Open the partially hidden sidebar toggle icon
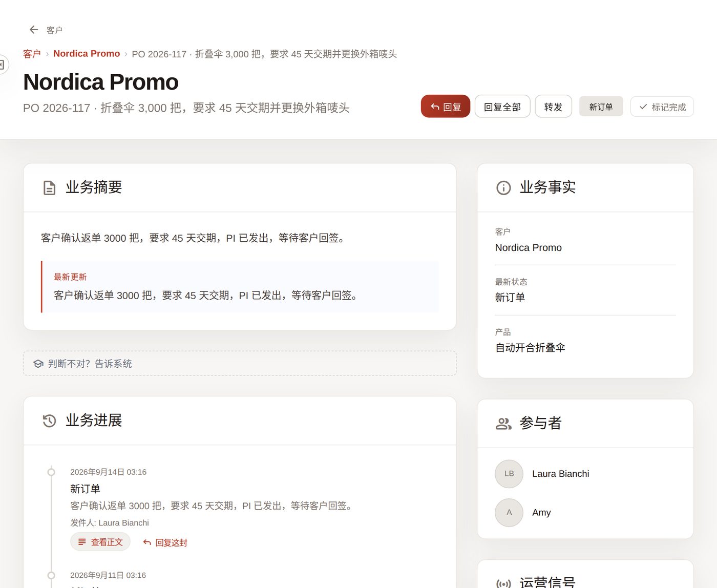The height and width of the screenshot is (588, 717). point(2,65)
